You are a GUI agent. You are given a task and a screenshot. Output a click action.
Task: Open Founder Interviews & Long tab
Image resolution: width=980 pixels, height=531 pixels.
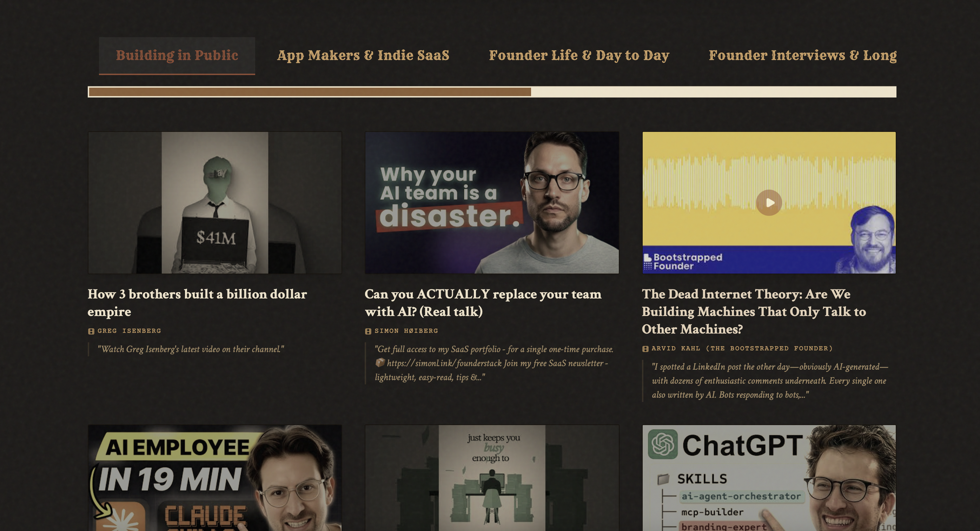pyautogui.click(x=802, y=55)
